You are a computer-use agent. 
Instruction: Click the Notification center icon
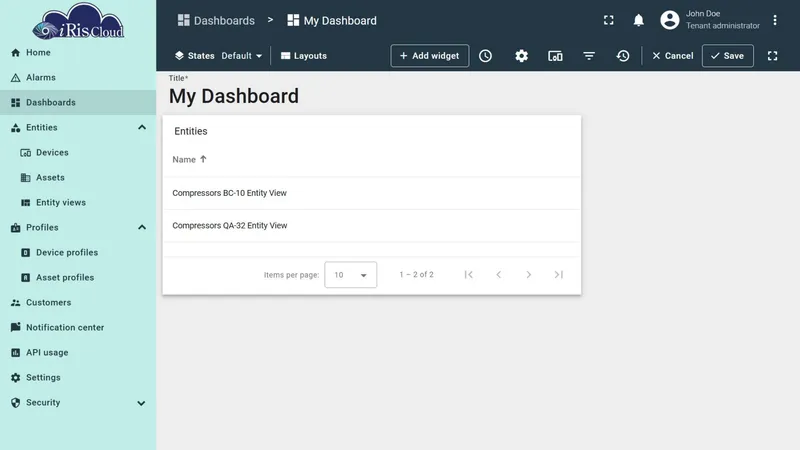[x=15, y=327]
